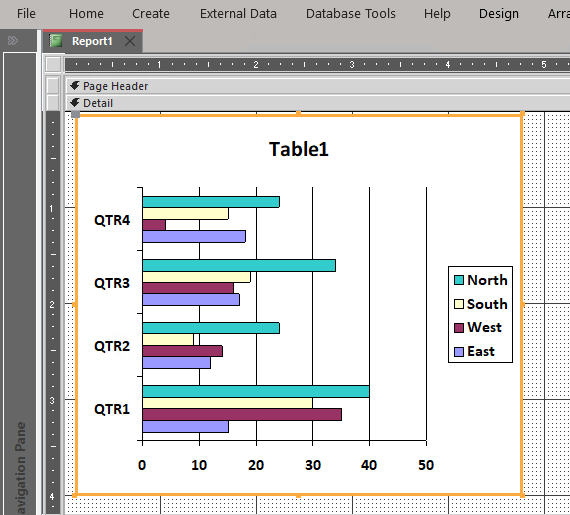Click the QTR1 North bar
Image resolution: width=570 pixels, height=515 pixels.
click(x=256, y=391)
